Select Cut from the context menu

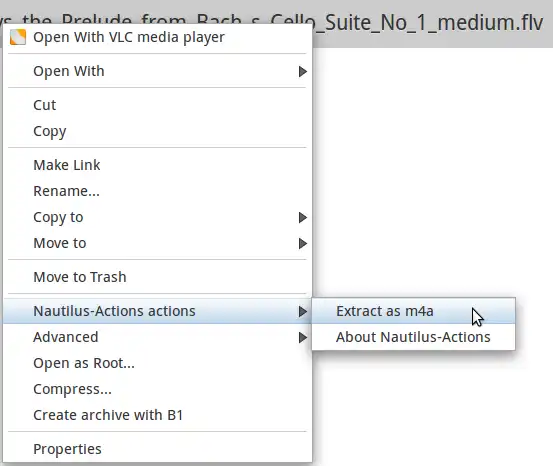157,105
